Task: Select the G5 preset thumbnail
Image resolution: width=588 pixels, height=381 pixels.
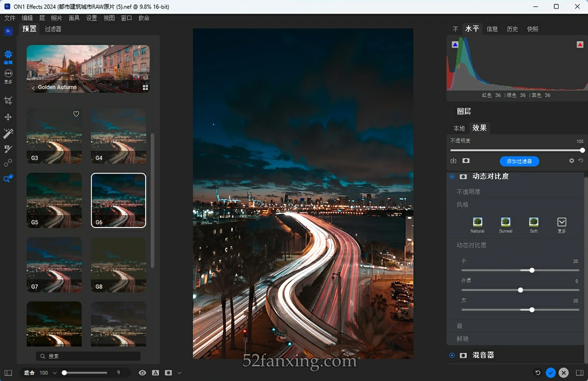Action: click(54, 200)
